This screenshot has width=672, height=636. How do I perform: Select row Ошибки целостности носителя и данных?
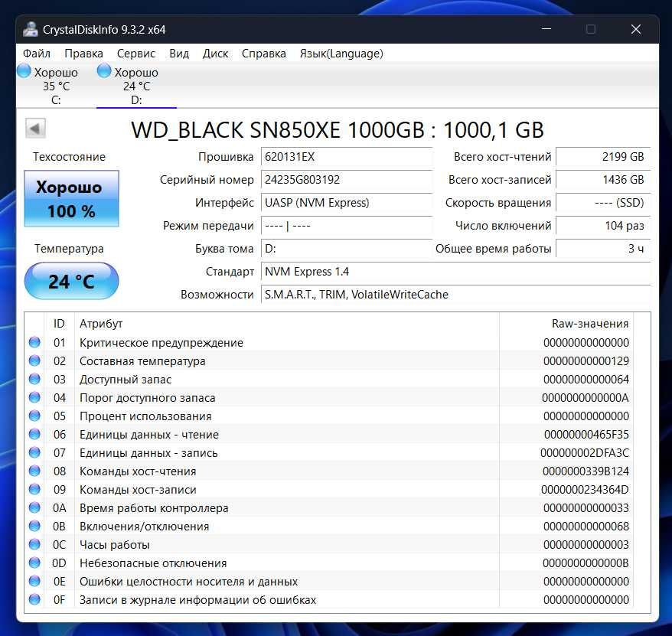click(329, 582)
